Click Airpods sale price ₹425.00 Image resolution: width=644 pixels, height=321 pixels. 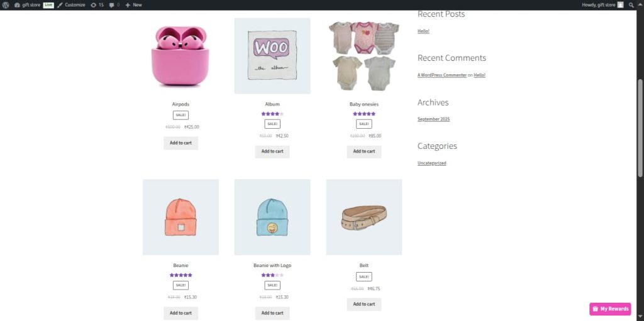point(191,127)
